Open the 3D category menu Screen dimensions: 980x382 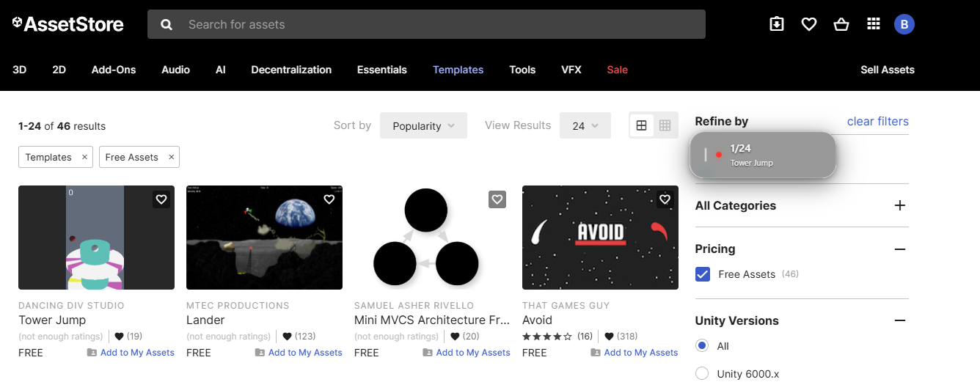(x=20, y=70)
